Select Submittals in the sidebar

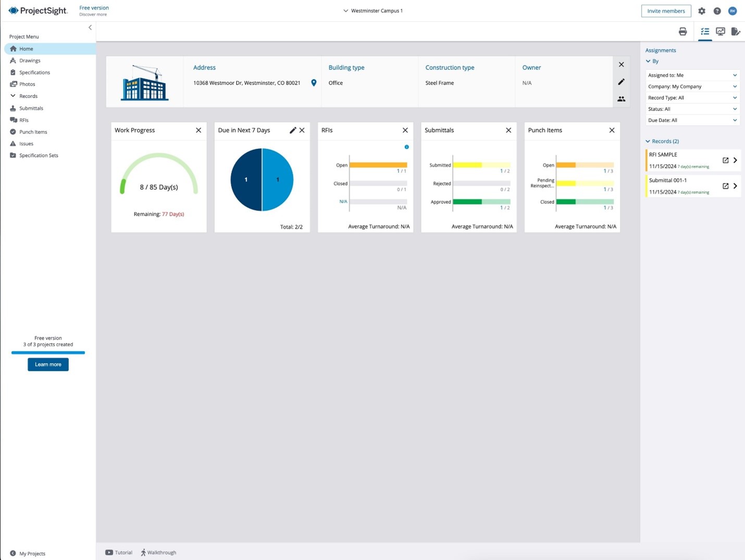click(31, 108)
